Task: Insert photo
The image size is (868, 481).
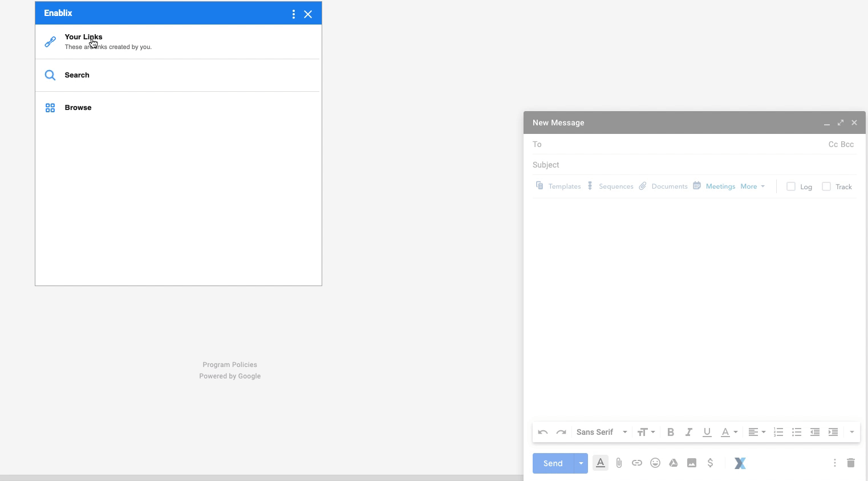Action: (x=692, y=463)
